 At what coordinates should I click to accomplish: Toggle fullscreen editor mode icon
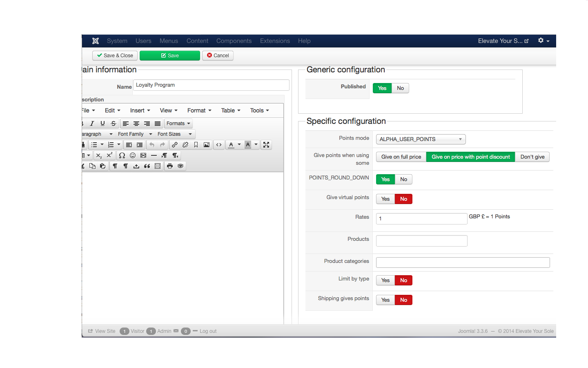266,145
